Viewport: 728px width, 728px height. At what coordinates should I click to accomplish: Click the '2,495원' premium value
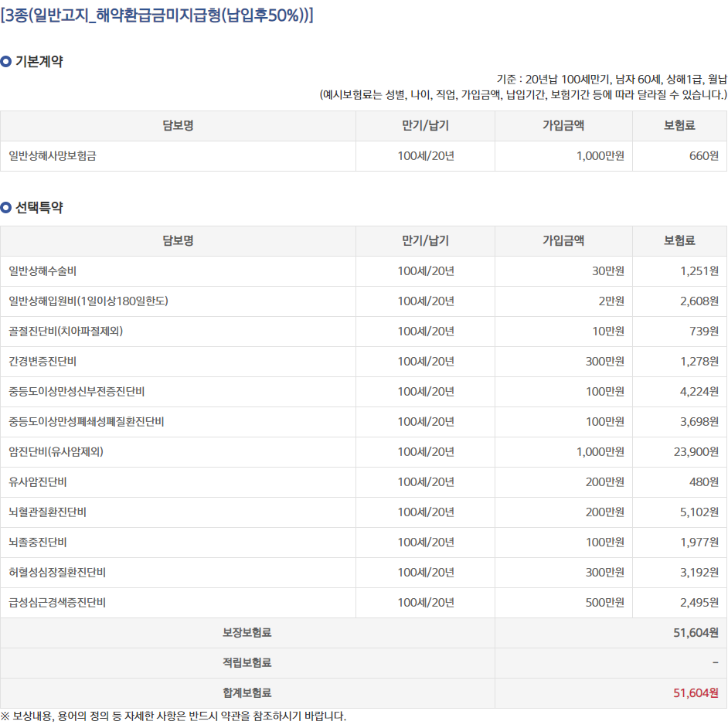click(x=699, y=603)
